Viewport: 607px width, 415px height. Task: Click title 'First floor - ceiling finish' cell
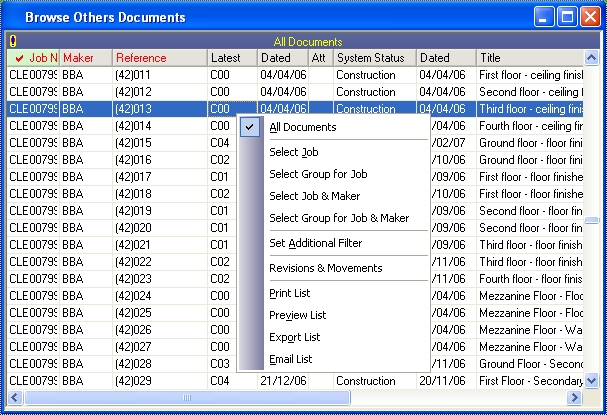coord(531,75)
